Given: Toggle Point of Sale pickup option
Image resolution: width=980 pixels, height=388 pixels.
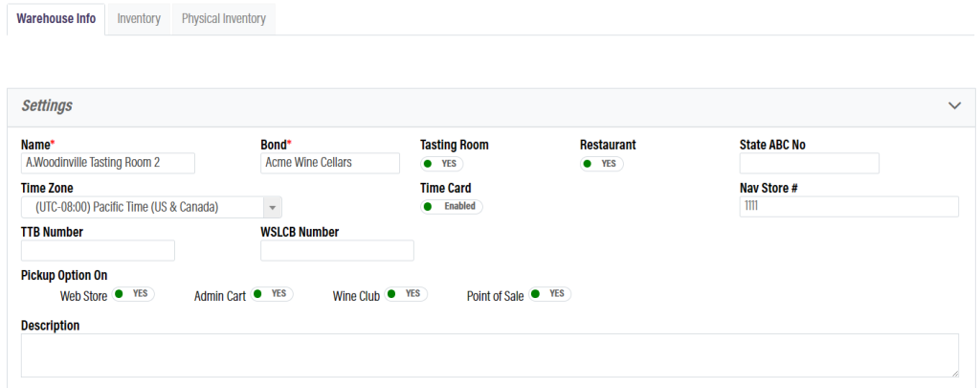Looking at the screenshot, I should coord(549,294).
